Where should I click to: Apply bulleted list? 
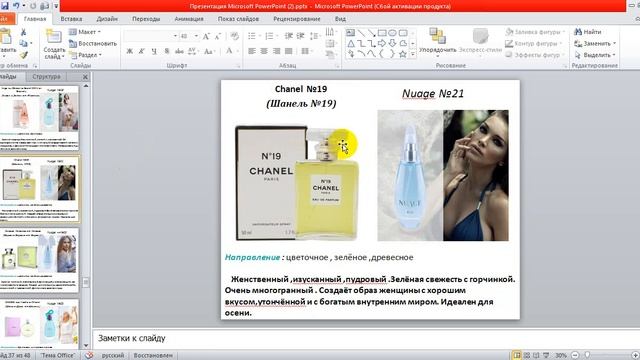(253, 36)
